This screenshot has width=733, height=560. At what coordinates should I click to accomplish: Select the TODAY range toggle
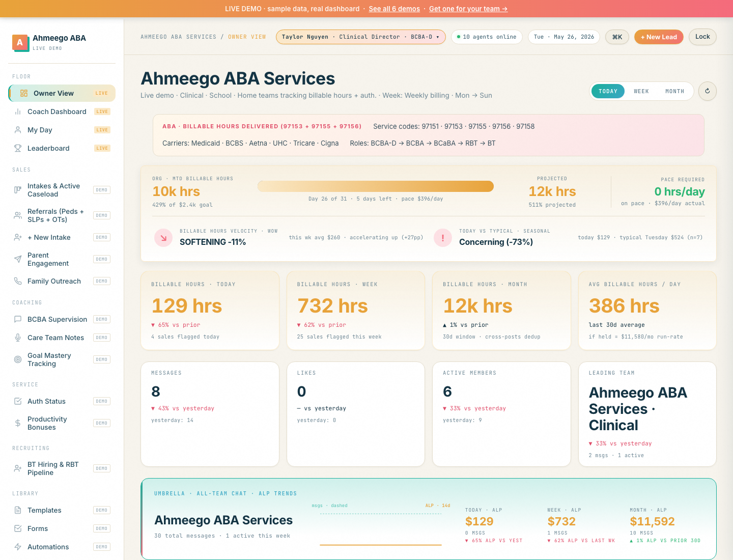pyautogui.click(x=608, y=91)
